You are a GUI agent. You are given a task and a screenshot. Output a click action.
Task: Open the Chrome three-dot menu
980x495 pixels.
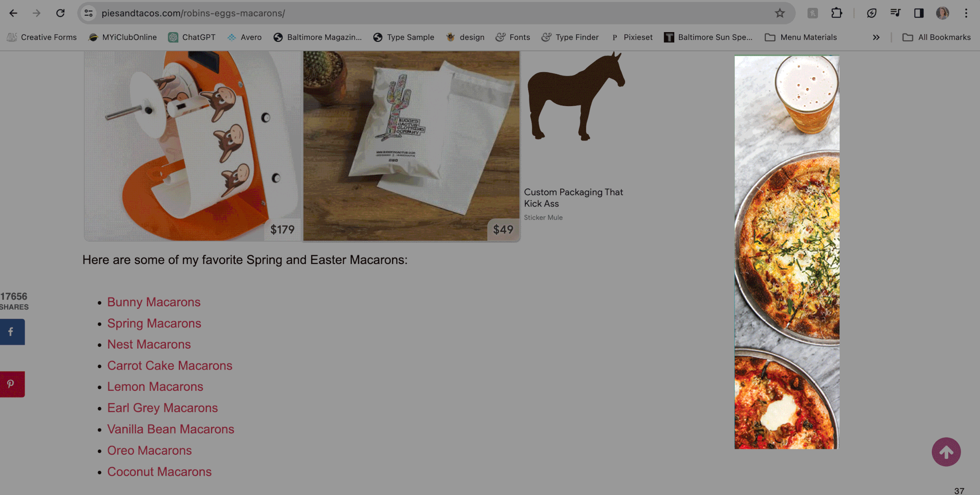(x=966, y=13)
